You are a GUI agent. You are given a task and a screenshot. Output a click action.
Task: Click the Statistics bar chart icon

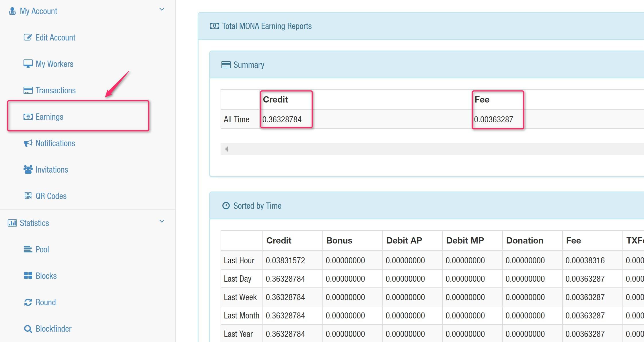[12, 223]
